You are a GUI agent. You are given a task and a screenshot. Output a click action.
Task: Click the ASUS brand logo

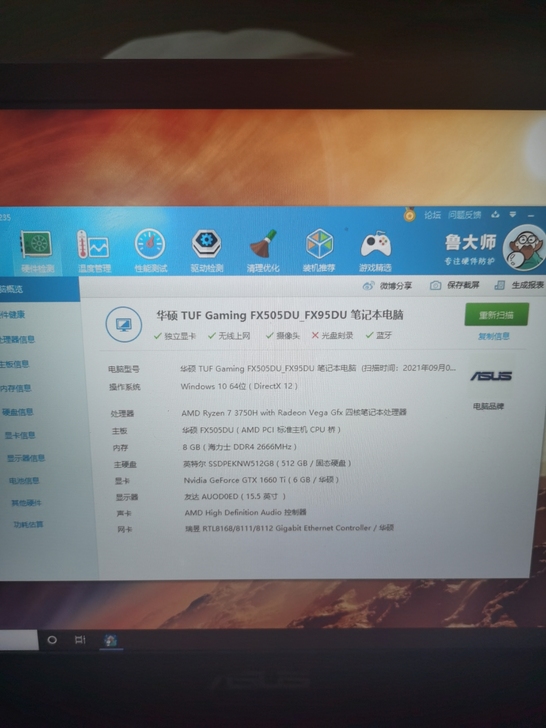(x=491, y=376)
